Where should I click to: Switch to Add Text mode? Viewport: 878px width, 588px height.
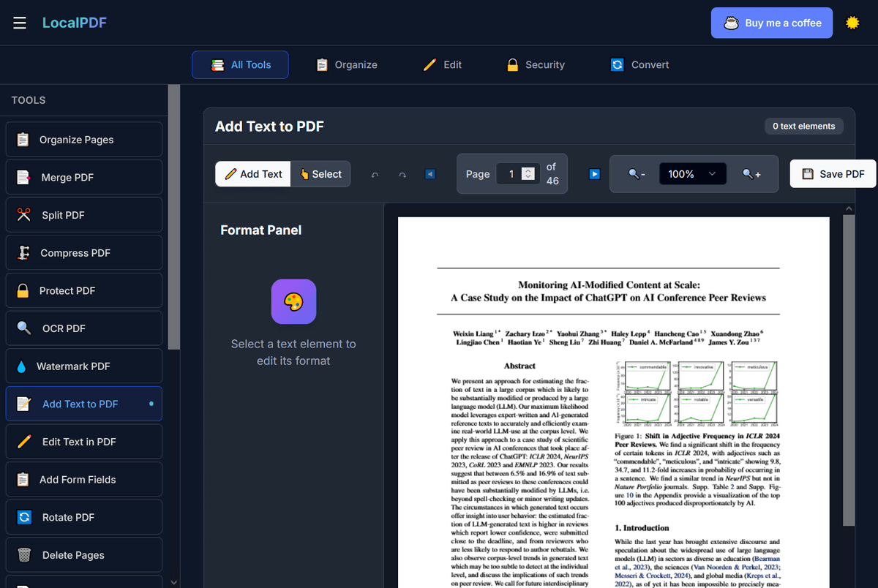pyautogui.click(x=253, y=174)
